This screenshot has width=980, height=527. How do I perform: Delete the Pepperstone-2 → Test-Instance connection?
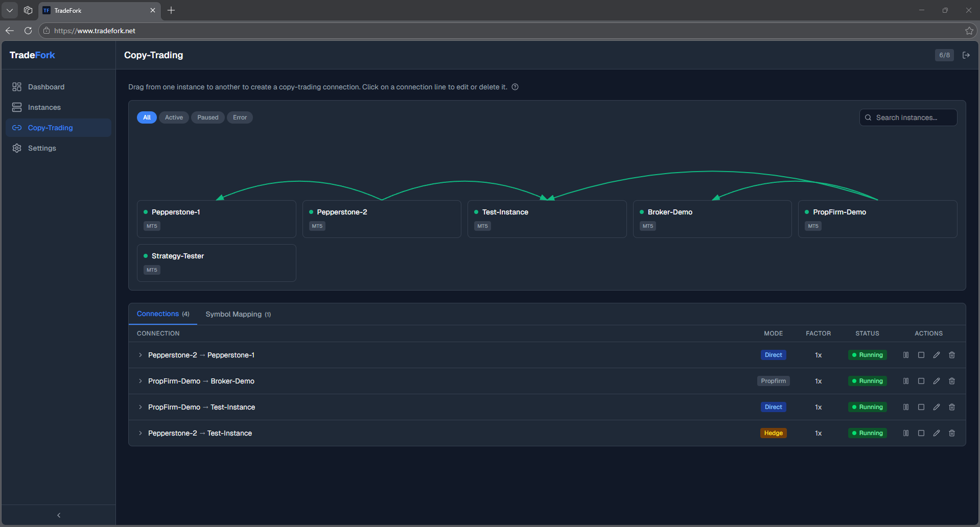coord(952,433)
